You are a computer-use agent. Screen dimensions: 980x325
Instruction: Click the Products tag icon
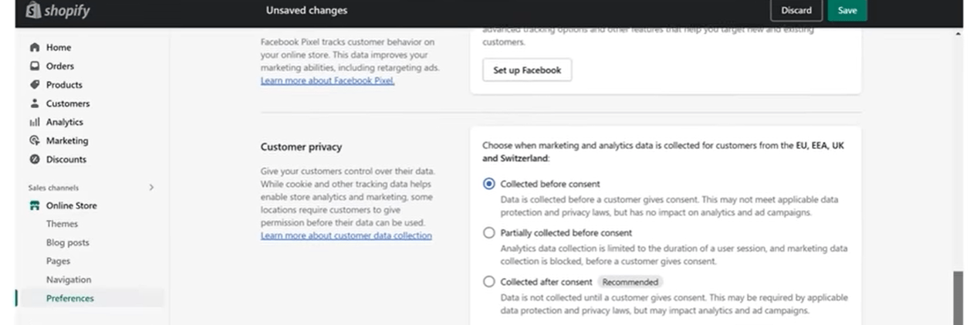tap(34, 84)
